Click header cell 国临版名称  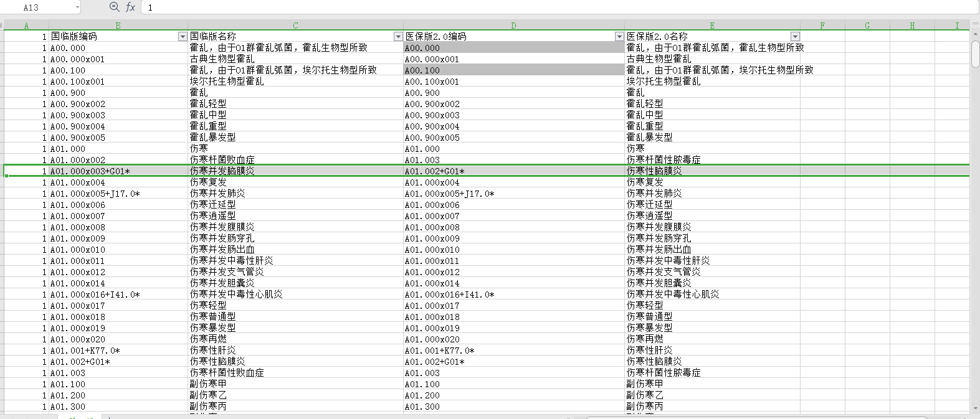click(x=296, y=37)
